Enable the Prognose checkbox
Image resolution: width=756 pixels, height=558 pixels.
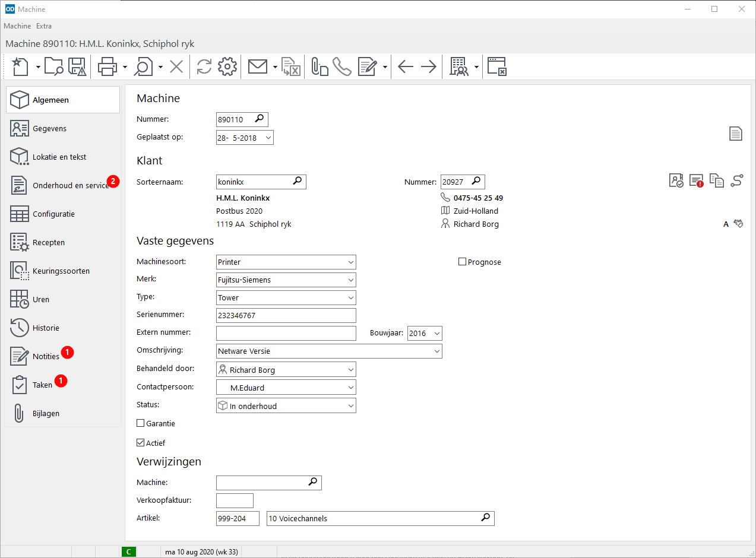462,262
